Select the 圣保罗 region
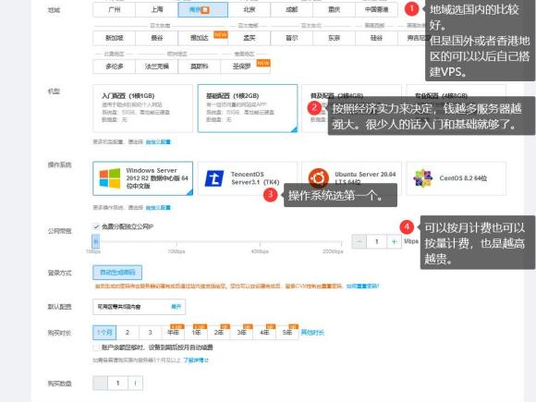This screenshot has width=536, height=402. (245, 66)
